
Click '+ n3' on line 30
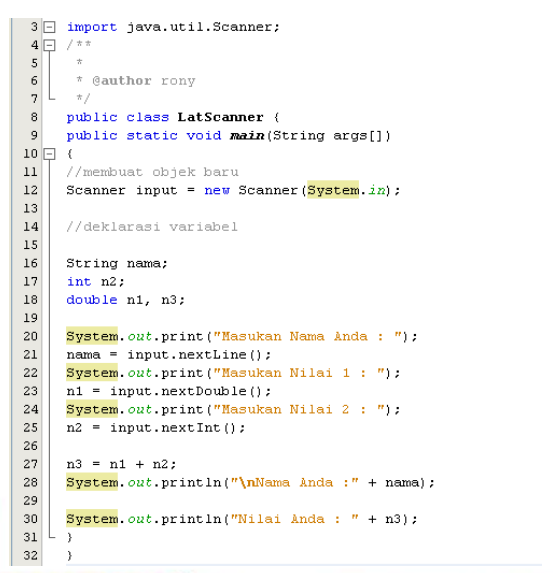tap(385, 519)
